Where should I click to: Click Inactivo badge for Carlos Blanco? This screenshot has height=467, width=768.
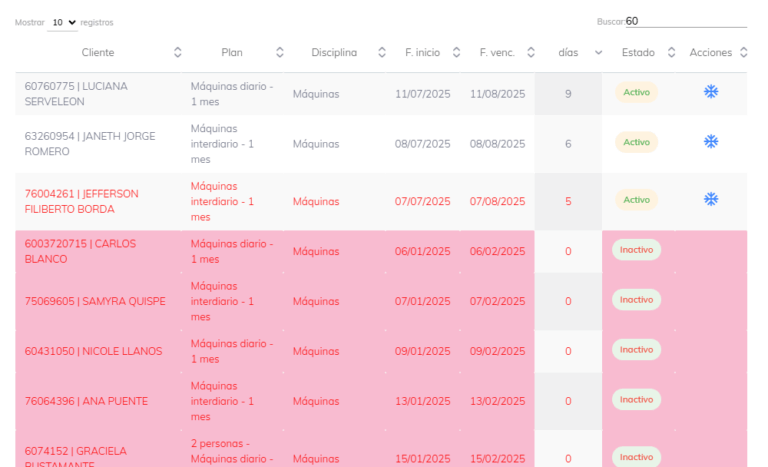click(636, 250)
